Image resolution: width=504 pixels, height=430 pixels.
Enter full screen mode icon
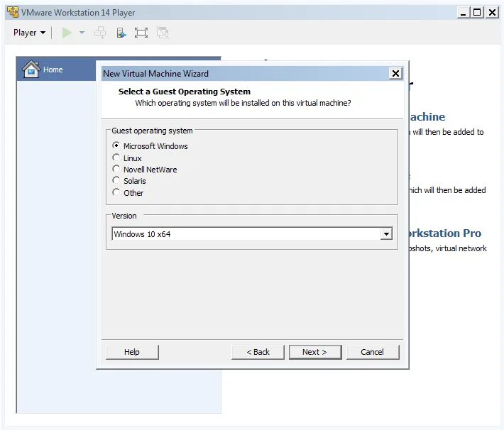point(141,33)
